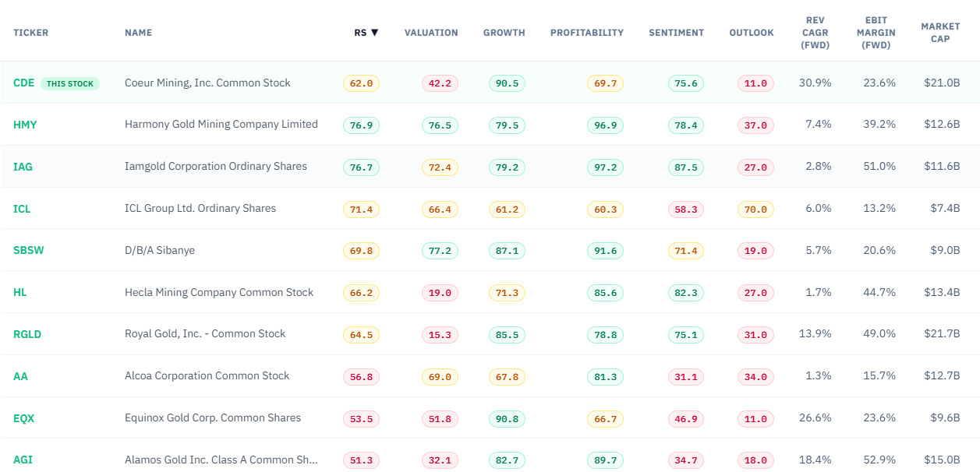Click RGLD valuation score 15.3

pyautogui.click(x=440, y=335)
